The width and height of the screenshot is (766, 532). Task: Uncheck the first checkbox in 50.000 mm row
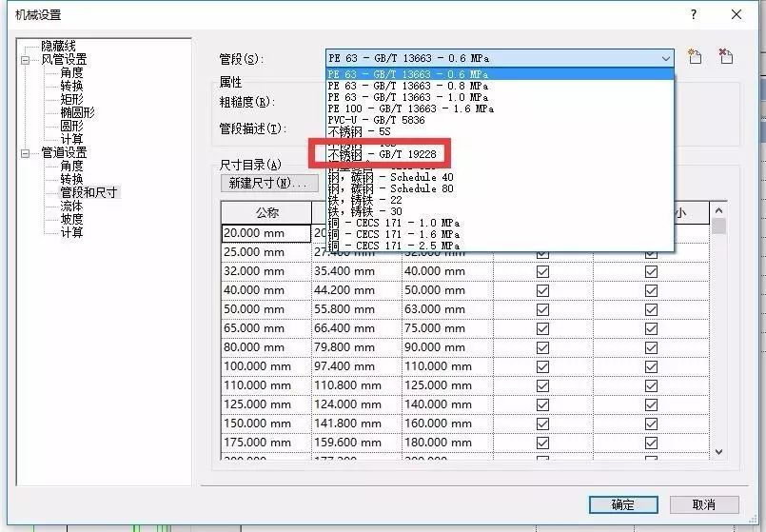click(x=542, y=309)
